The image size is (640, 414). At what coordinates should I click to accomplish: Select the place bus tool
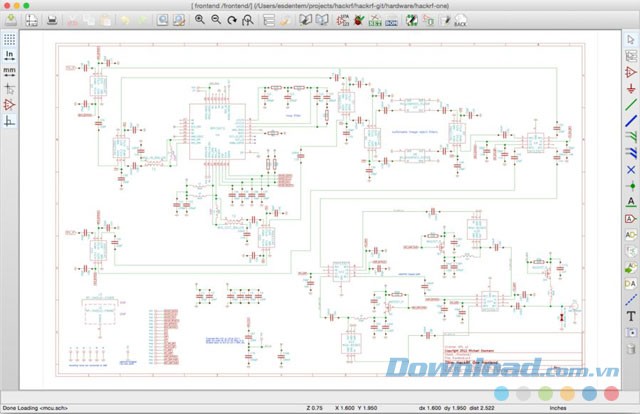click(x=631, y=120)
